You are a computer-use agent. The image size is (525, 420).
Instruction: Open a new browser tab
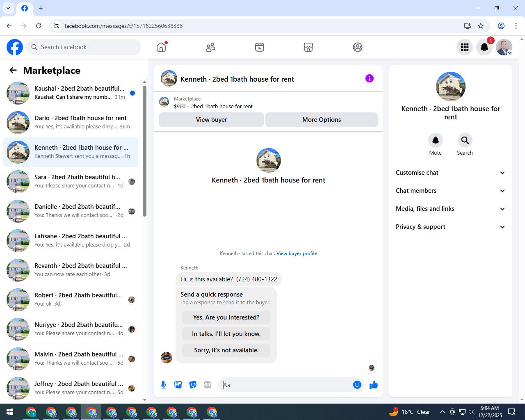[x=41, y=8]
